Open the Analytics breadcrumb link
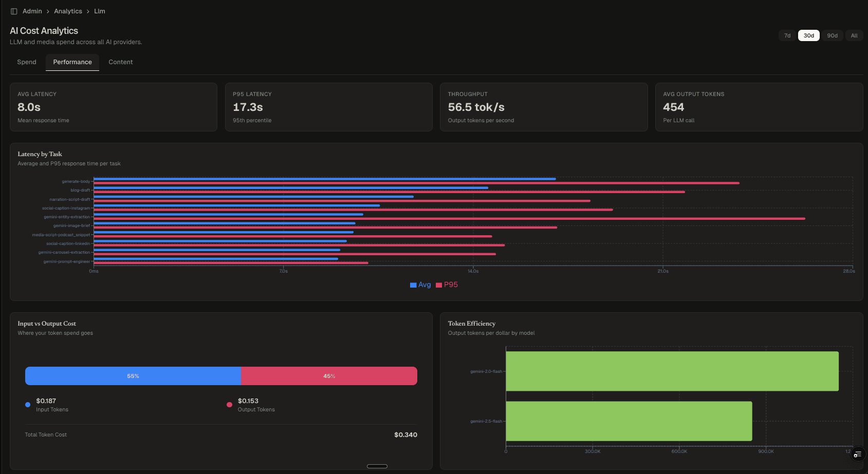This screenshot has height=474, width=868. [68, 11]
